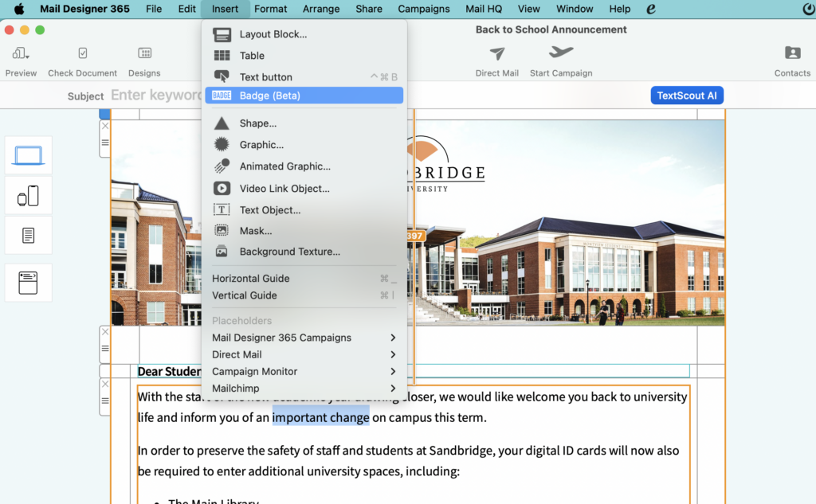Choose Vertical Guide menu entry
This screenshot has height=504, width=816.
[304, 295]
